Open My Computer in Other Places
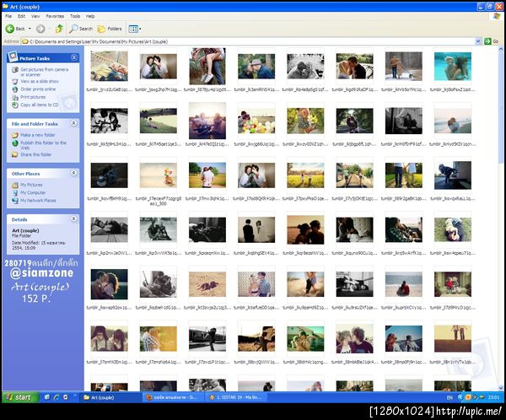This screenshot has height=420, width=506. click(33, 192)
